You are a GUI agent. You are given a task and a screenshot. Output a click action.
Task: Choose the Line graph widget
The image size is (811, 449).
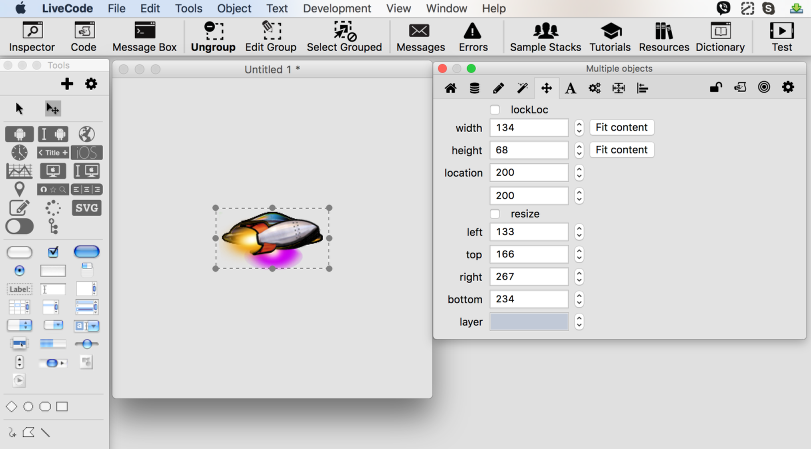coord(20,171)
